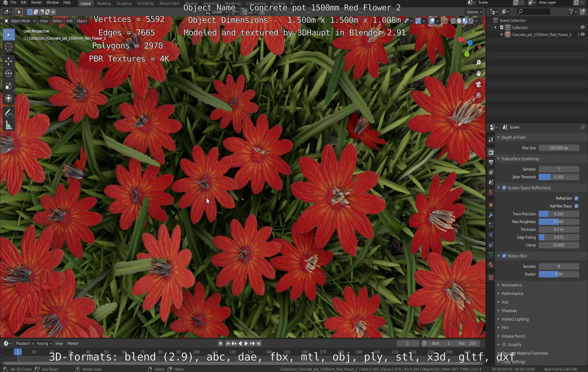Activate the Transform tool
Image resolution: width=588 pixels, height=372 pixels.
point(9,98)
